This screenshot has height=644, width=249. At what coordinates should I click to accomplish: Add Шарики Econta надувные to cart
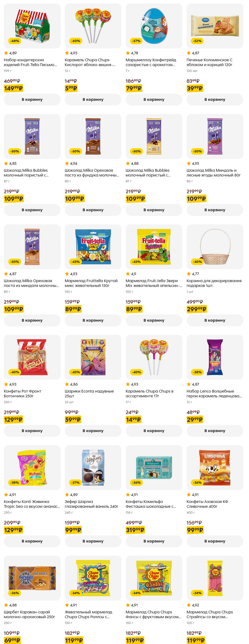click(x=93, y=431)
